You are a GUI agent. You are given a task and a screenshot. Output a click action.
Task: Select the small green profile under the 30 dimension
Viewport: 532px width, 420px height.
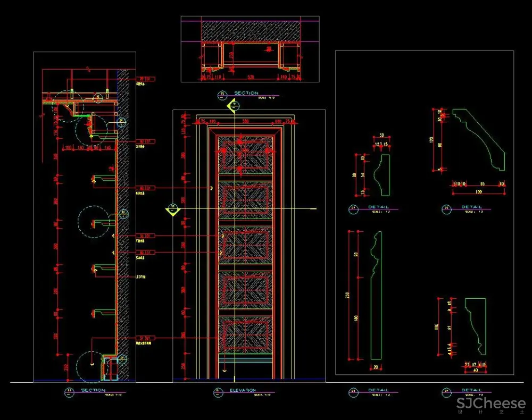pos(383,174)
